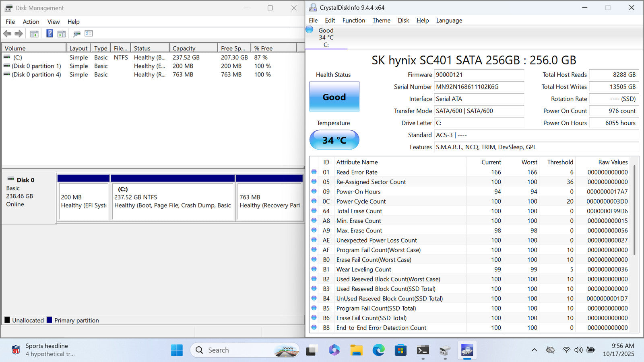Open the Function menu in CrystalDiskInfo
The image size is (644, 362).
[353, 21]
